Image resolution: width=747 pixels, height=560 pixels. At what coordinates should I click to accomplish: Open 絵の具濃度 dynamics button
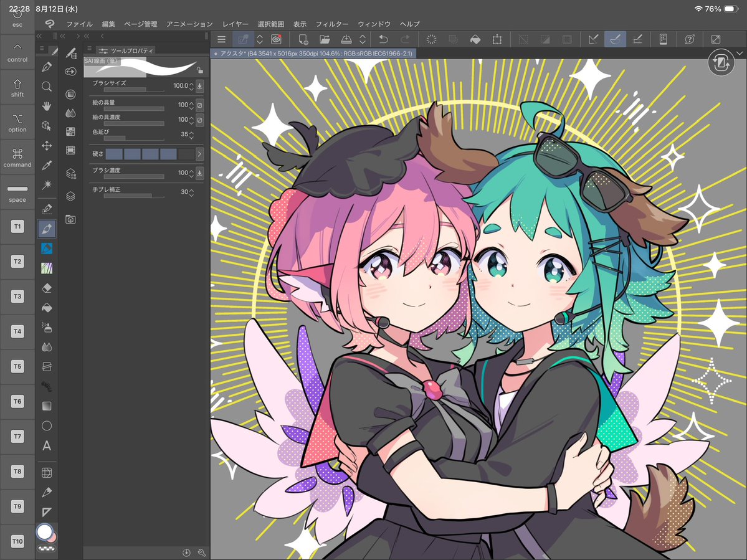click(x=199, y=120)
